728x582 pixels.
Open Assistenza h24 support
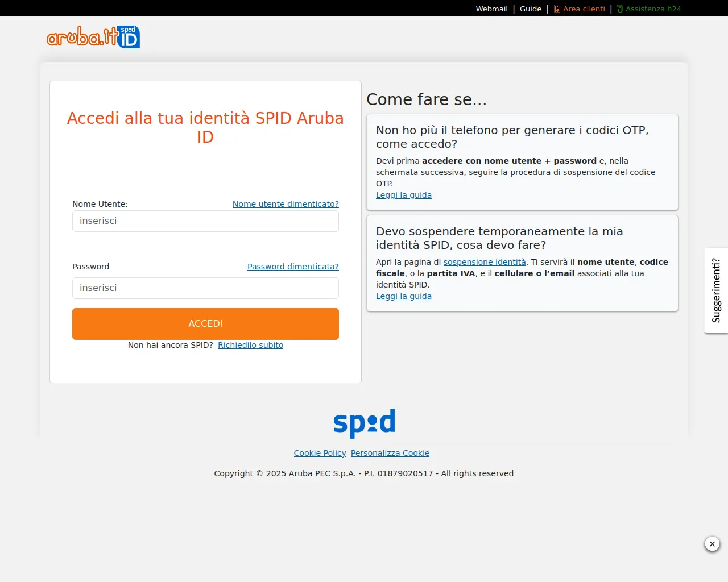coord(649,9)
